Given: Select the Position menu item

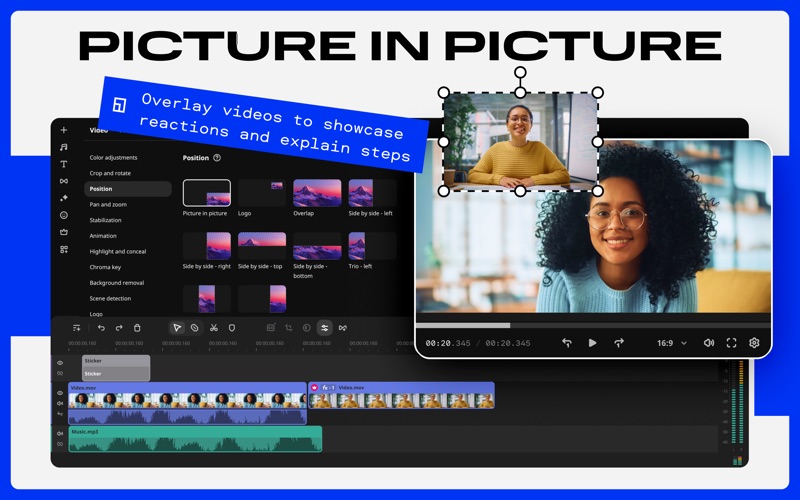Looking at the screenshot, I should coord(128,189).
